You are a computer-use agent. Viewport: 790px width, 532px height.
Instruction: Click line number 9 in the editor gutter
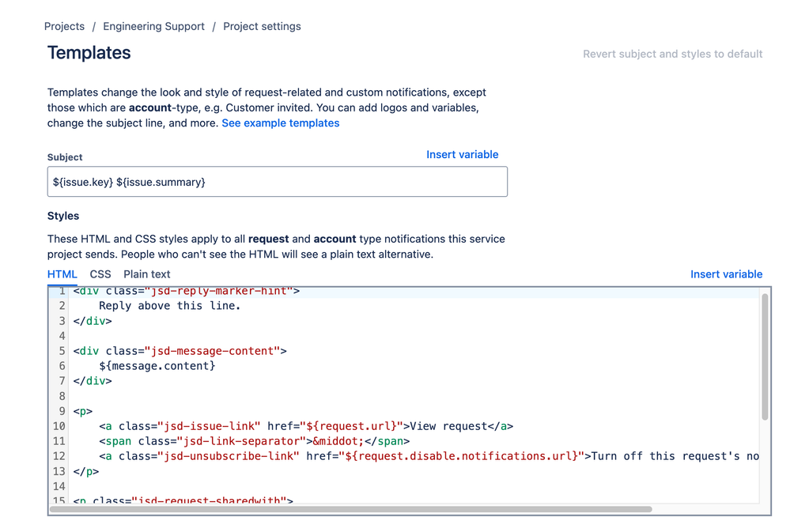click(x=62, y=410)
